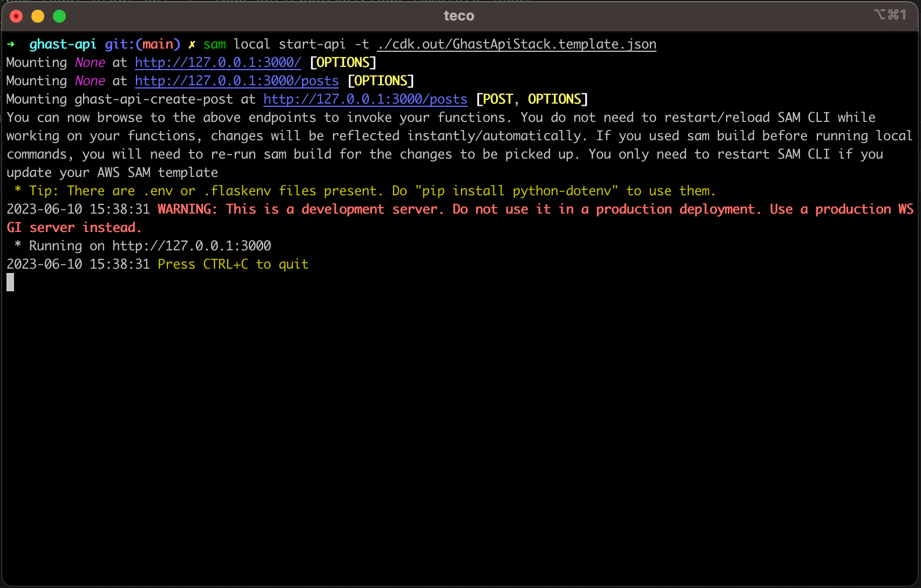Screen dimensions: 921x588
Task: Click the green full-screen traffic light
Action: (x=59, y=16)
